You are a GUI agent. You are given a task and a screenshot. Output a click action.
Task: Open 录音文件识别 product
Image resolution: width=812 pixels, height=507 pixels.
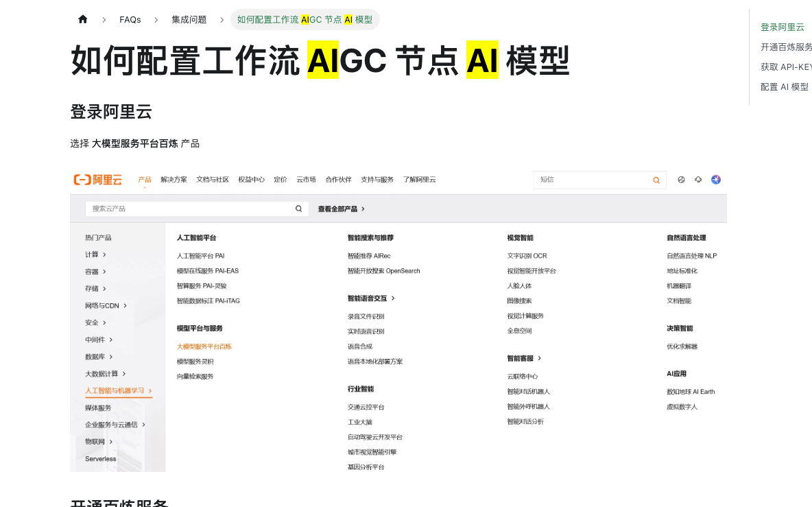click(x=366, y=316)
